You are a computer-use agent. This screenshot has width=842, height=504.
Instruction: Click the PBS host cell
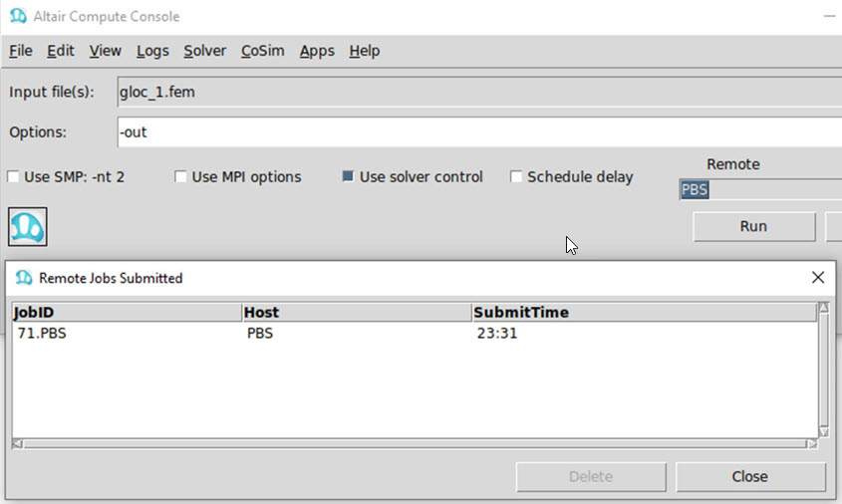pyautogui.click(x=260, y=334)
